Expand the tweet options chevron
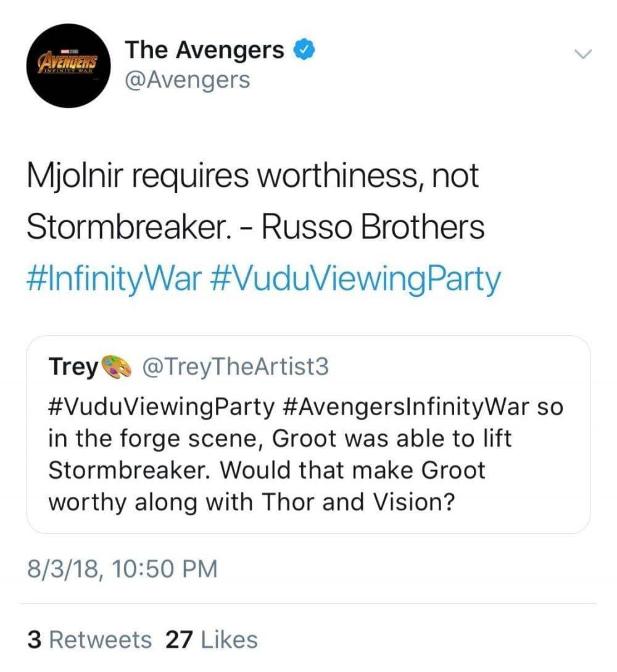The width and height of the screenshot is (617, 672). point(582,54)
